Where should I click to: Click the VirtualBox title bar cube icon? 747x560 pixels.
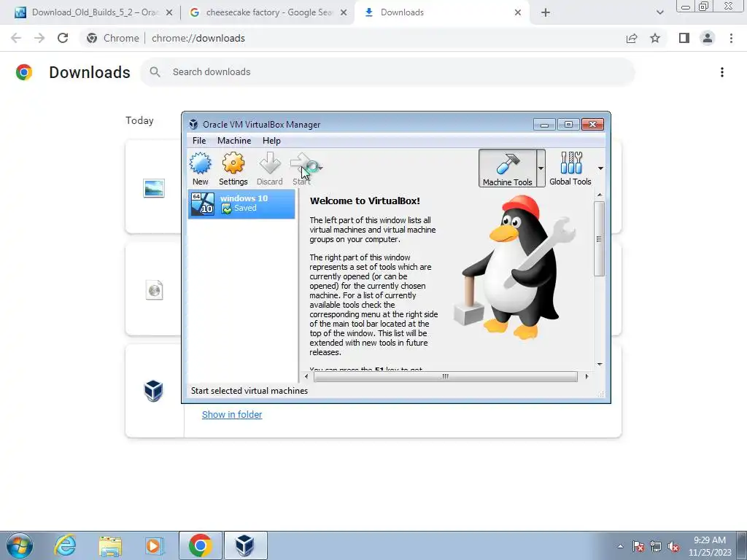click(193, 124)
